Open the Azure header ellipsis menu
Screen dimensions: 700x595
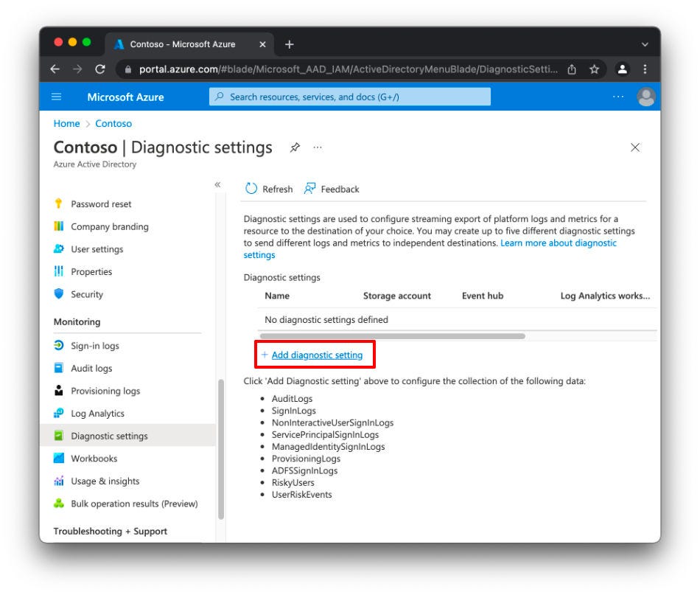coord(618,97)
